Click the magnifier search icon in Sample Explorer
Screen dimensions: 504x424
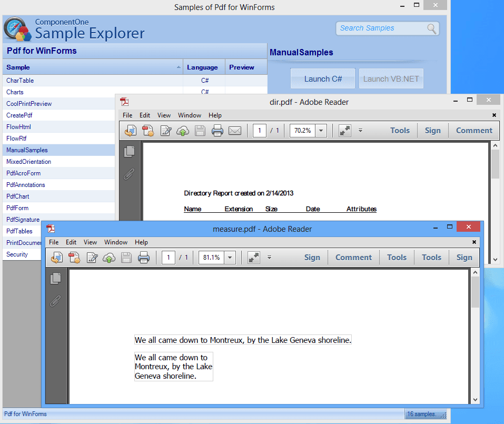tap(432, 28)
